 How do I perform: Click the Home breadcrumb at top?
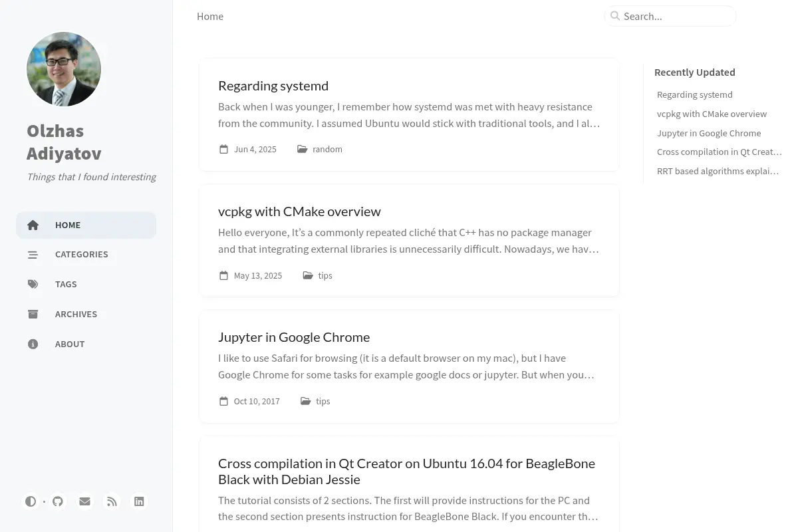(x=210, y=16)
